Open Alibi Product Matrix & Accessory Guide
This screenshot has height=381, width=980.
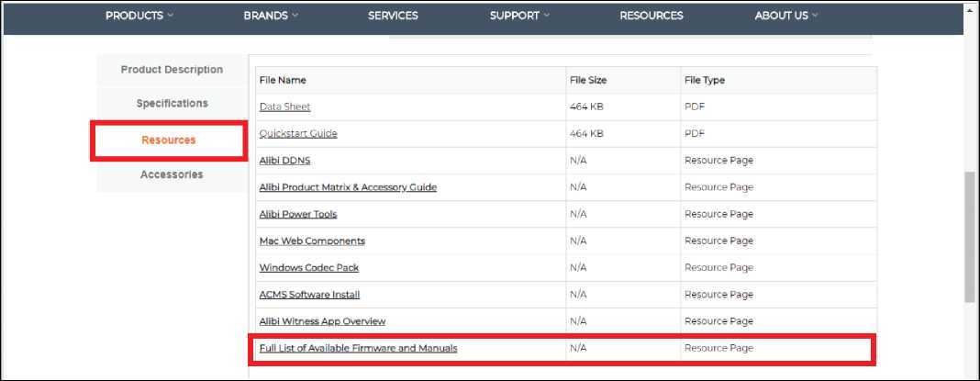[348, 187]
